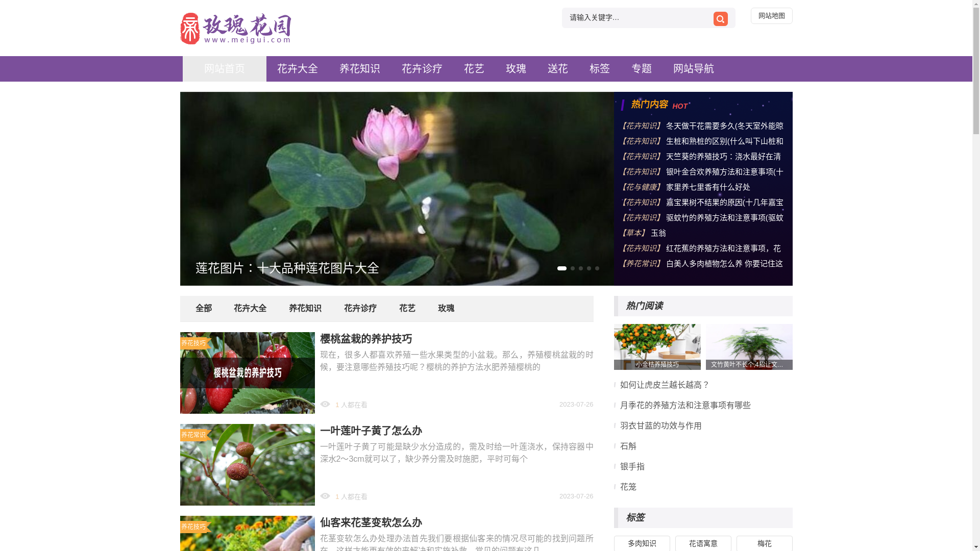This screenshot has height=551, width=980.
Task: Open hot article 玉翁
Action: 658,233
